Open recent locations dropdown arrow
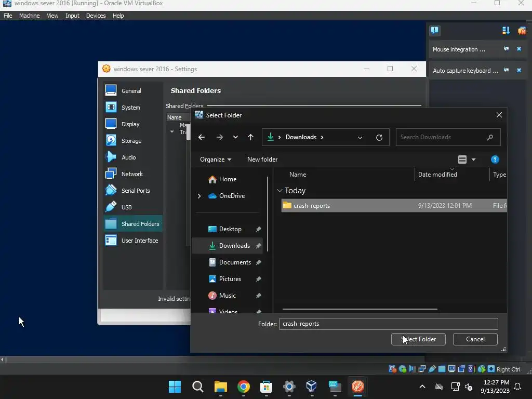532x399 pixels. pyautogui.click(x=235, y=137)
